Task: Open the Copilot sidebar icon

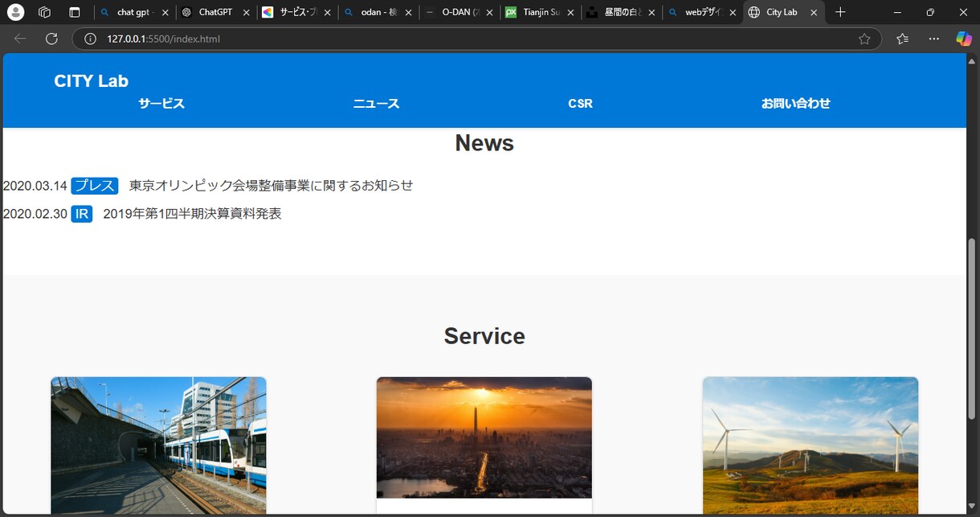Action: (963, 39)
